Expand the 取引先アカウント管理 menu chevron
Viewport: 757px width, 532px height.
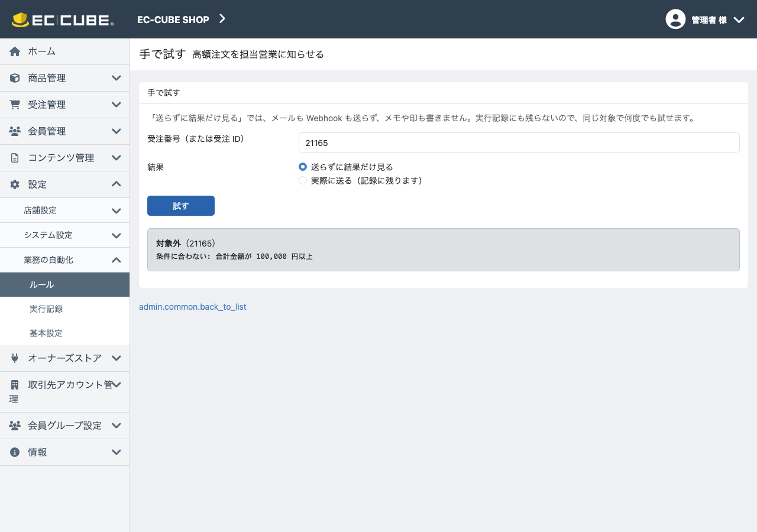click(x=117, y=385)
